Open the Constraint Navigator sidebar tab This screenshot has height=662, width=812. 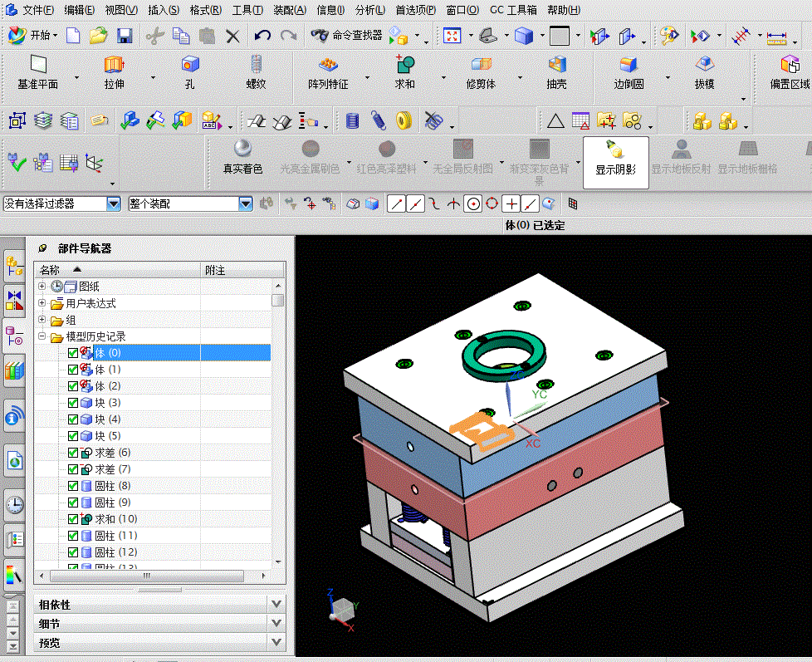(x=14, y=301)
